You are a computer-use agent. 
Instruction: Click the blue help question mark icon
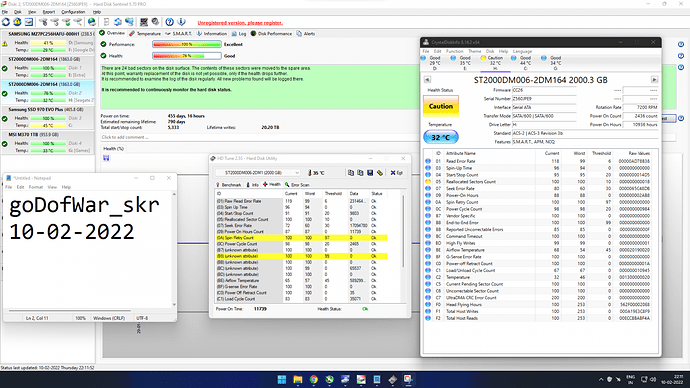pos(169,22)
